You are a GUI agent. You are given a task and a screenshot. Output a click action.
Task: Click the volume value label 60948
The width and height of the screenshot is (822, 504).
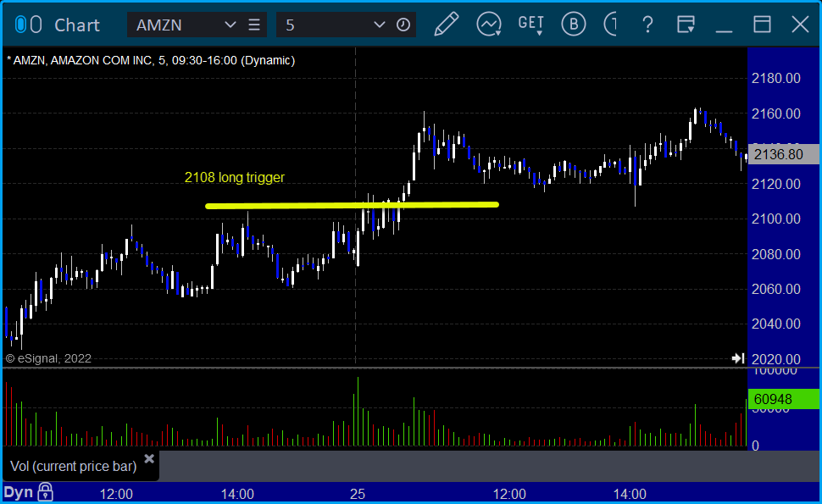pos(784,399)
